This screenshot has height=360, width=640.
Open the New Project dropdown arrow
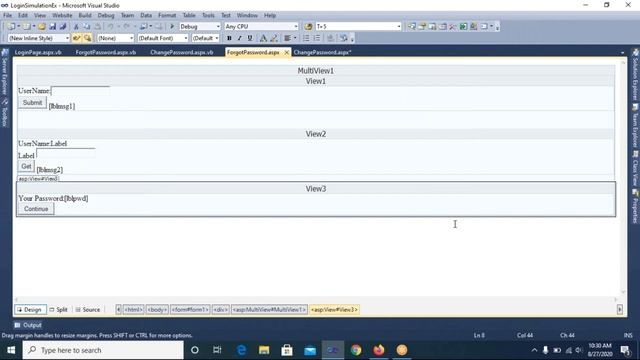pos(18,27)
